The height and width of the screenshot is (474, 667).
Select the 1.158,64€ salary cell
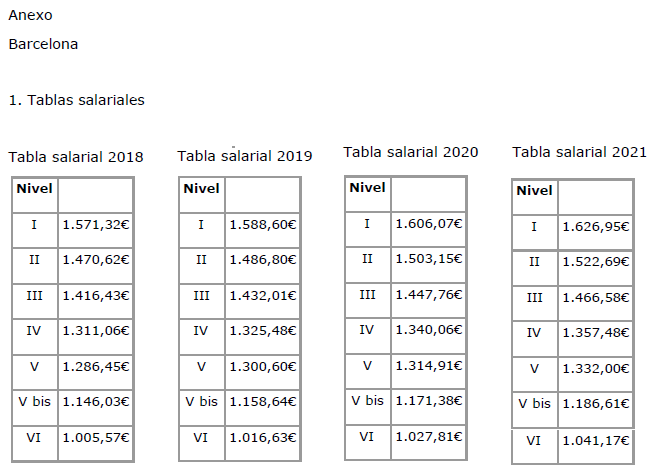click(x=263, y=402)
